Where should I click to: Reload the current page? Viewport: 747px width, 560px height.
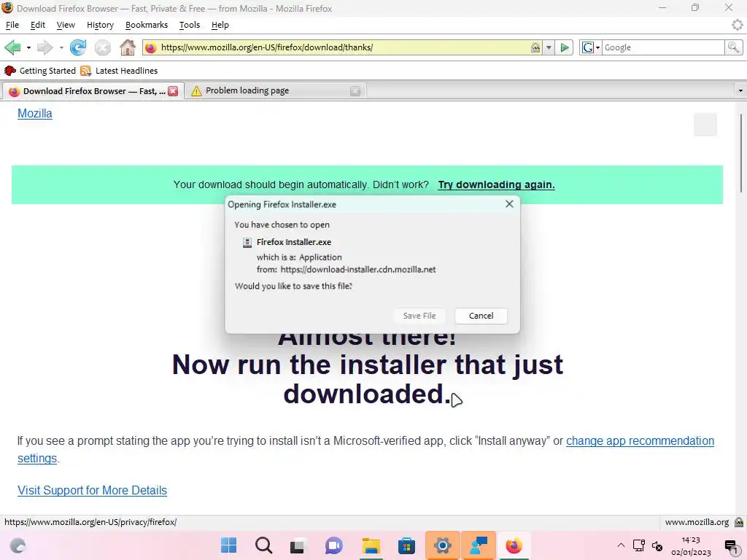tap(78, 47)
